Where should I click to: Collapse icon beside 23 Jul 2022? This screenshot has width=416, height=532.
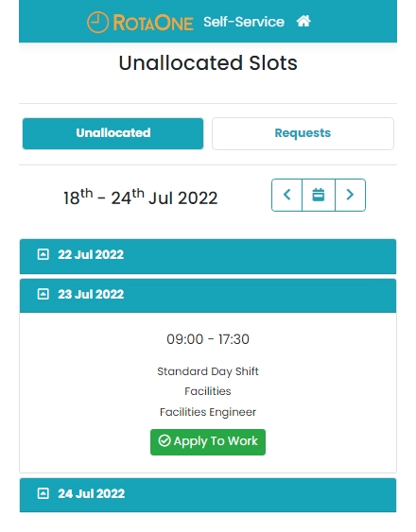coord(43,294)
